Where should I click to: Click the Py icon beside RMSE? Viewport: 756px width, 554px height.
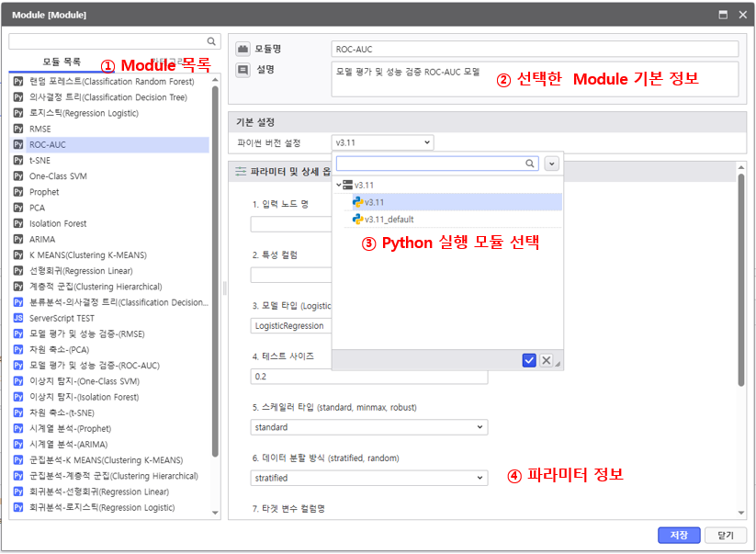click(x=18, y=129)
